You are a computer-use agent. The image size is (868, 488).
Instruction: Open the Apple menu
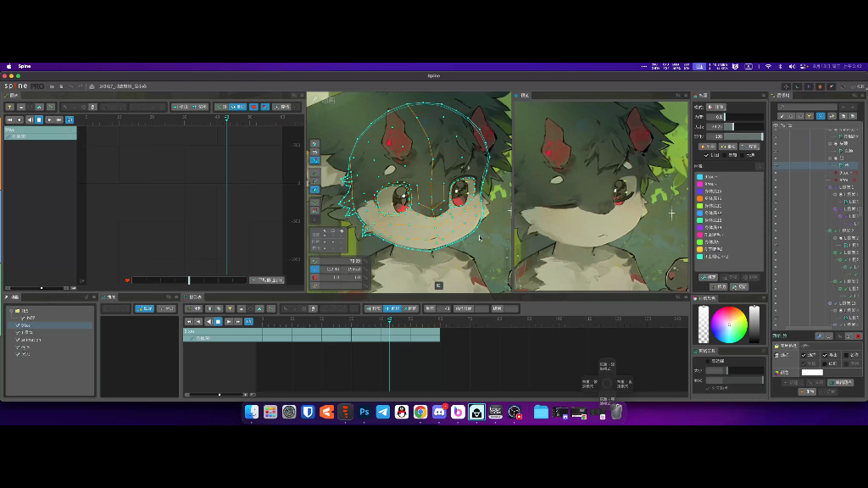pos(8,66)
